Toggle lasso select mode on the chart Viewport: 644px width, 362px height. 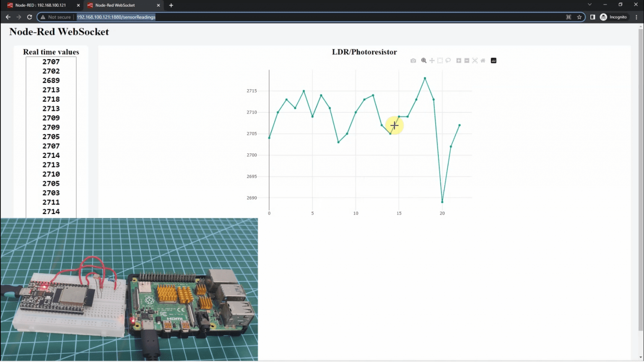[x=448, y=60]
